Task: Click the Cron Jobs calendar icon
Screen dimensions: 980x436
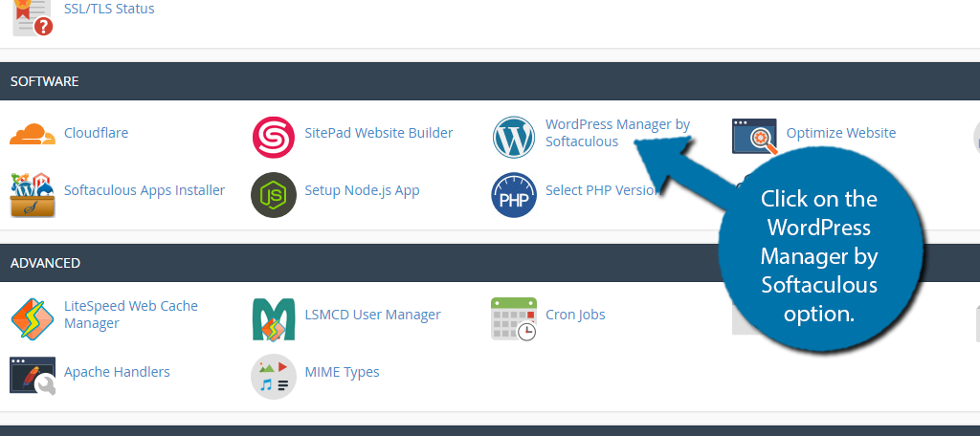Action: click(x=514, y=319)
